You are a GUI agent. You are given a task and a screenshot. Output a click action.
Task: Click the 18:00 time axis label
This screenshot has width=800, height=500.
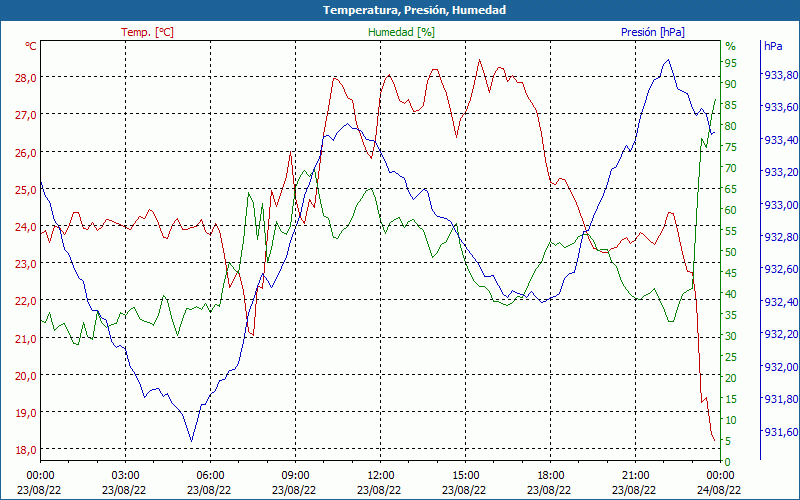pos(551,476)
